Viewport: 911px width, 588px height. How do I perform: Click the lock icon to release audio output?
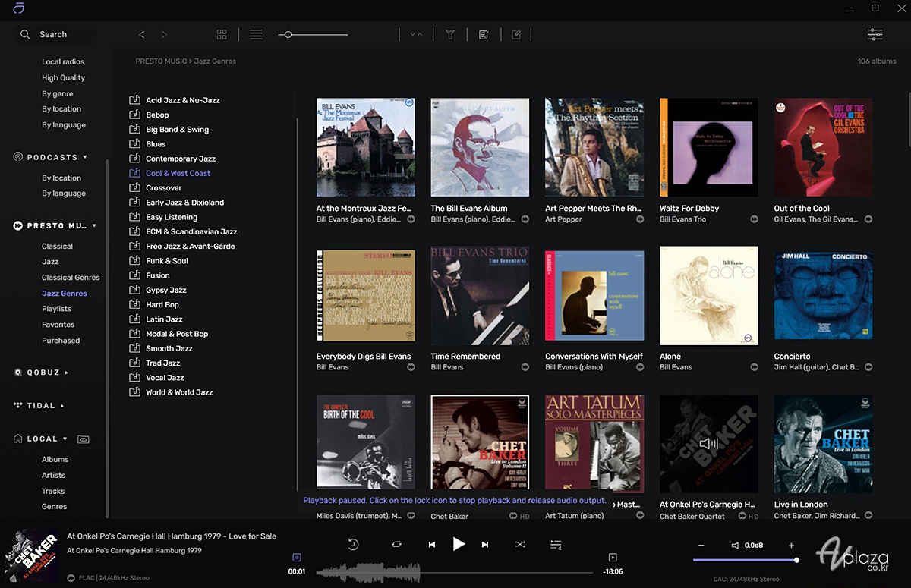coord(297,558)
